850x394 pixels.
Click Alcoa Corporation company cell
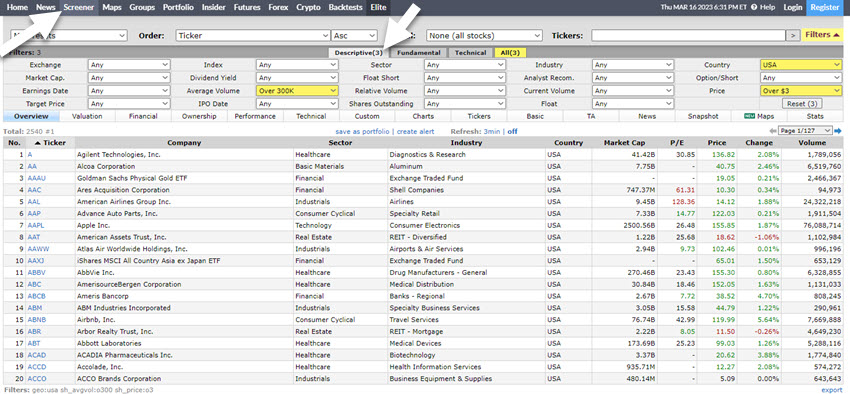coord(184,166)
